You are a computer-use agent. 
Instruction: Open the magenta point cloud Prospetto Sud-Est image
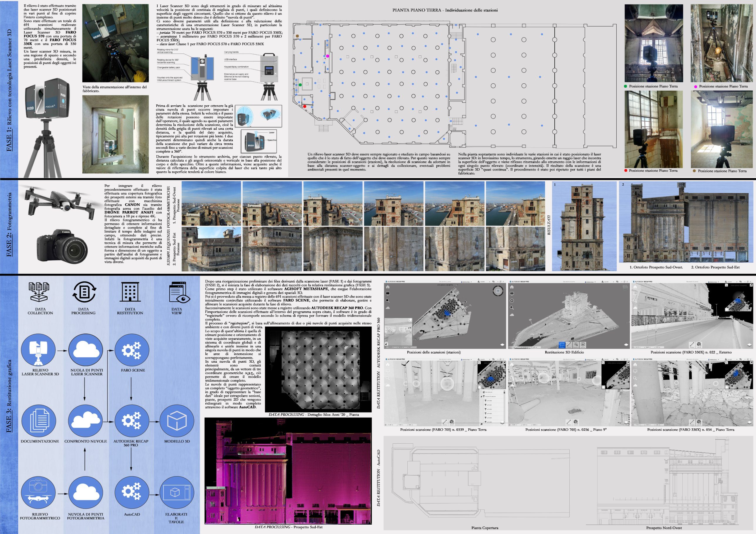[x=288, y=471]
